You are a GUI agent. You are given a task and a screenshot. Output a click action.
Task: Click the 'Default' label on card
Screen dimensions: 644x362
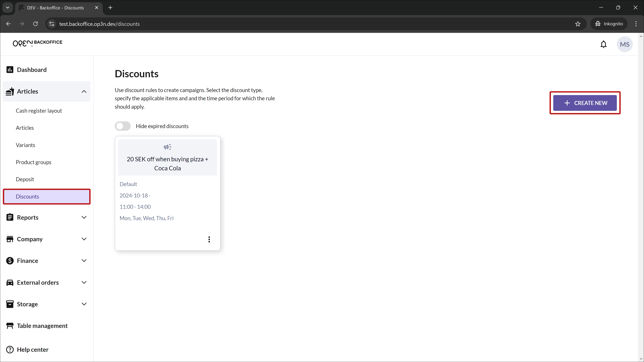(x=128, y=184)
